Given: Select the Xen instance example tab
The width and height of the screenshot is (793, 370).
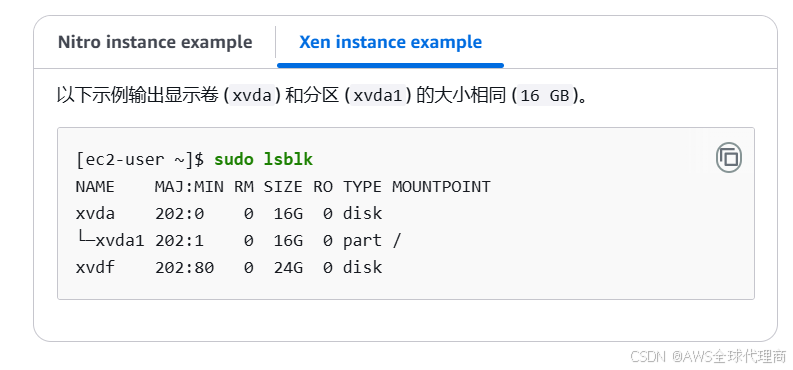Looking at the screenshot, I should (x=390, y=42).
